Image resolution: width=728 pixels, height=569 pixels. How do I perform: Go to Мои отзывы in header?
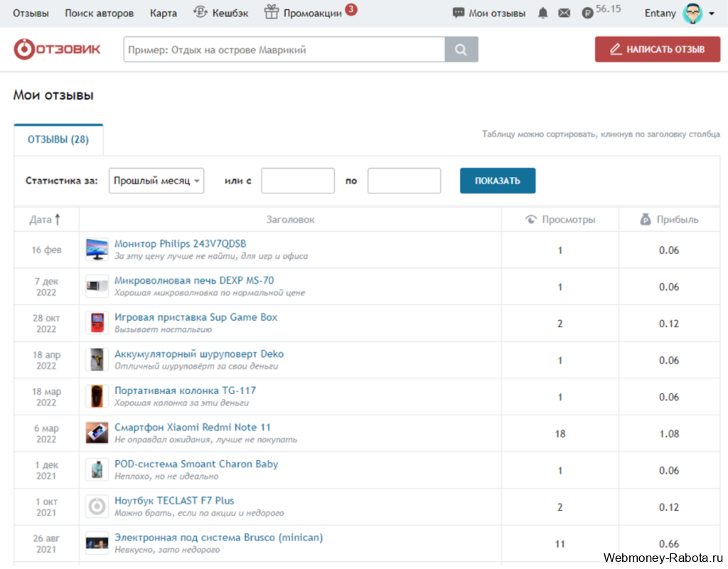coord(497,13)
